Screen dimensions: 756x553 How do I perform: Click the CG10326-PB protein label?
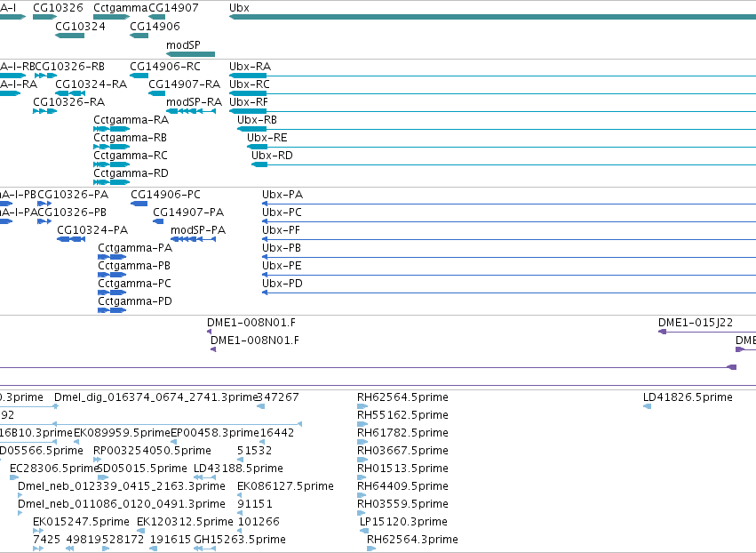72,212
